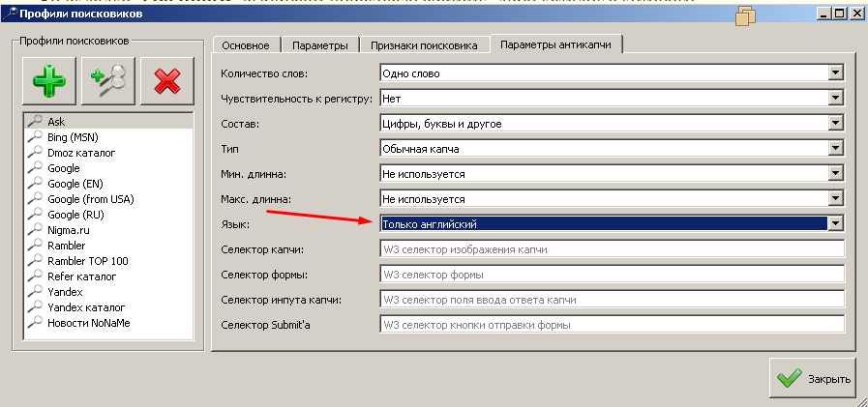Select the Bing (MSN) profile

(66, 137)
